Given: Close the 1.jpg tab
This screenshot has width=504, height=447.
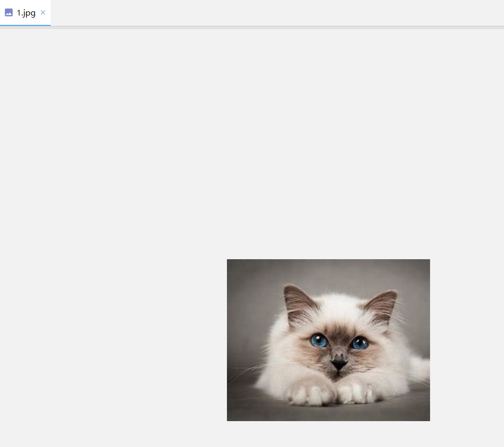Looking at the screenshot, I should [43, 12].
